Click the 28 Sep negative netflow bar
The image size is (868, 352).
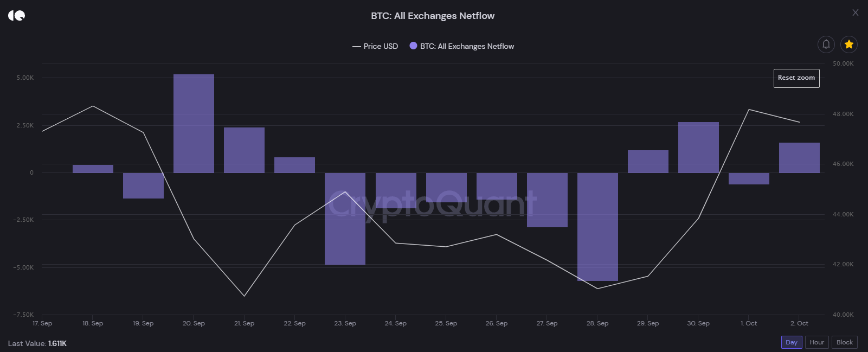coord(597,227)
